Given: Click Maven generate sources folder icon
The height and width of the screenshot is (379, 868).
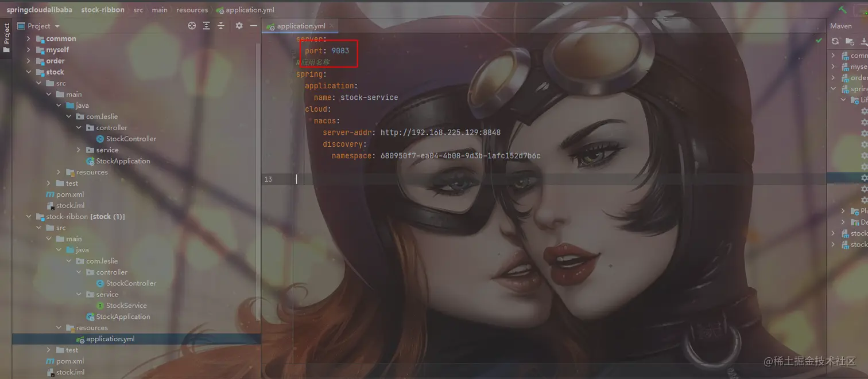Looking at the screenshot, I should coord(850,41).
